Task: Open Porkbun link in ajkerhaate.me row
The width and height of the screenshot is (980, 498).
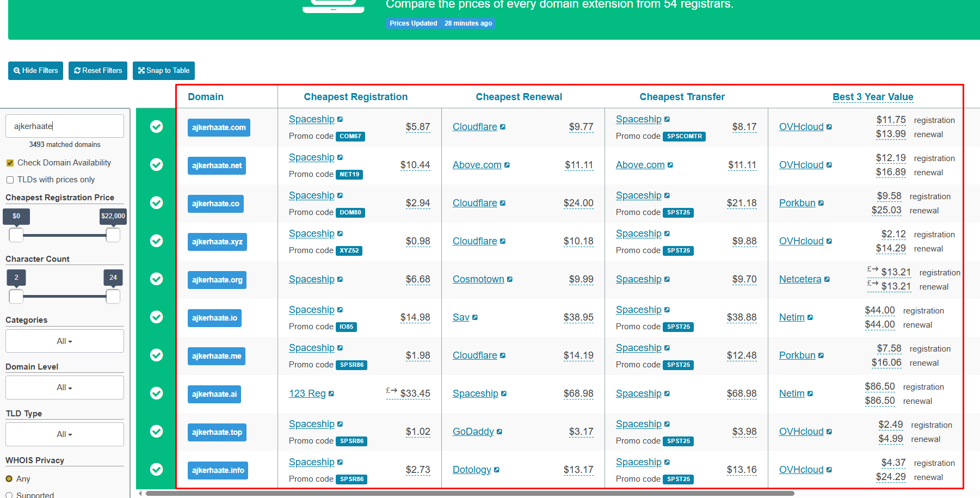Action: click(x=797, y=355)
